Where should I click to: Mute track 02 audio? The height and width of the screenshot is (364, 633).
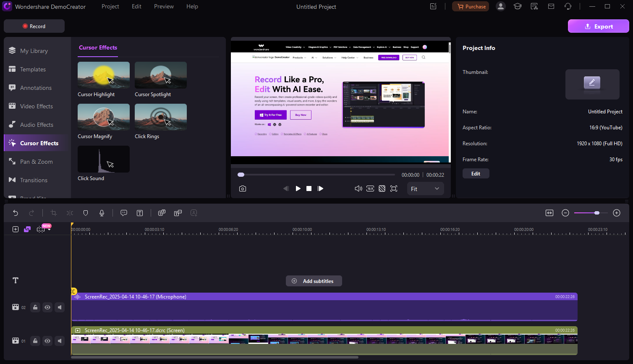(x=60, y=307)
